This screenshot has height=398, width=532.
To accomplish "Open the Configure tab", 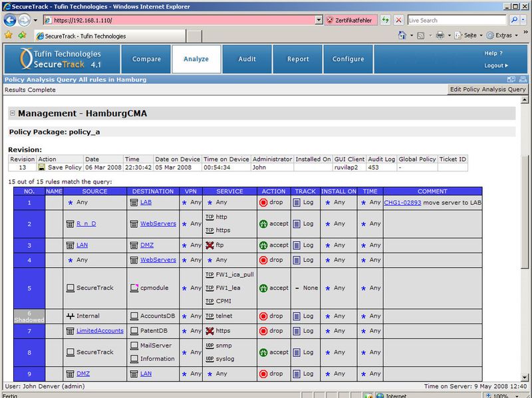I will pyautogui.click(x=348, y=59).
